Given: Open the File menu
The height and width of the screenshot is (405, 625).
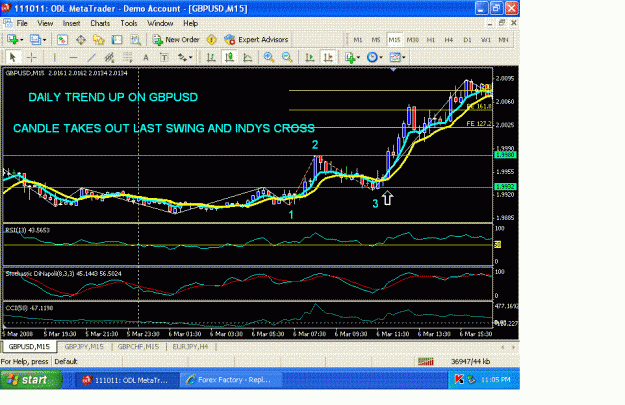Looking at the screenshot, I should click(x=22, y=24).
